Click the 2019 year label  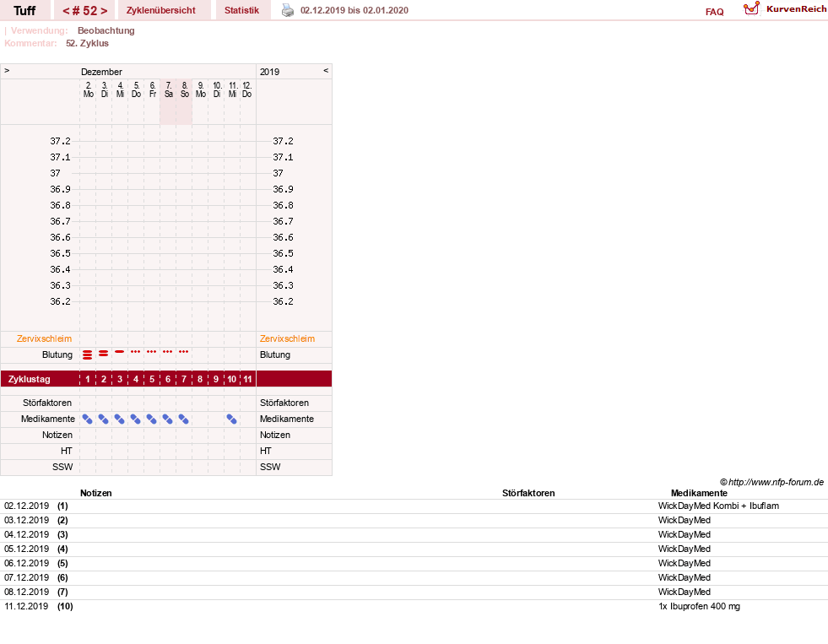pyautogui.click(x=269, y=72)
